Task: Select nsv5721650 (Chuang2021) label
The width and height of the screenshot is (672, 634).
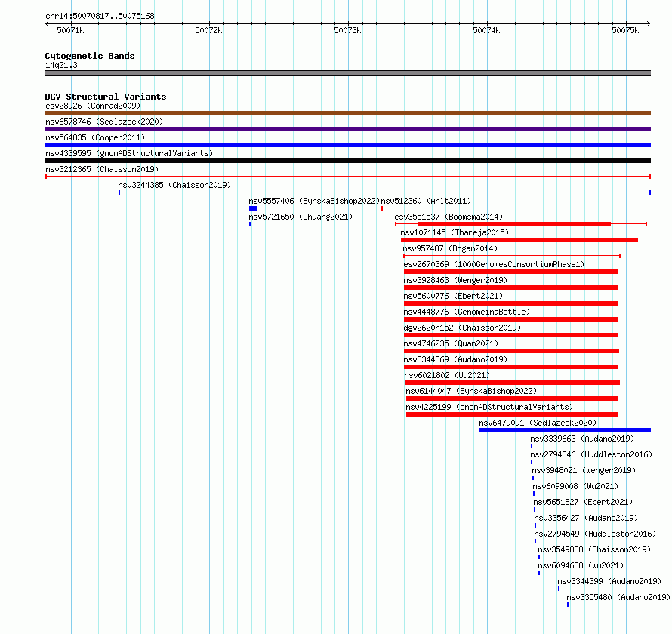Action: [x=301, y=217]
